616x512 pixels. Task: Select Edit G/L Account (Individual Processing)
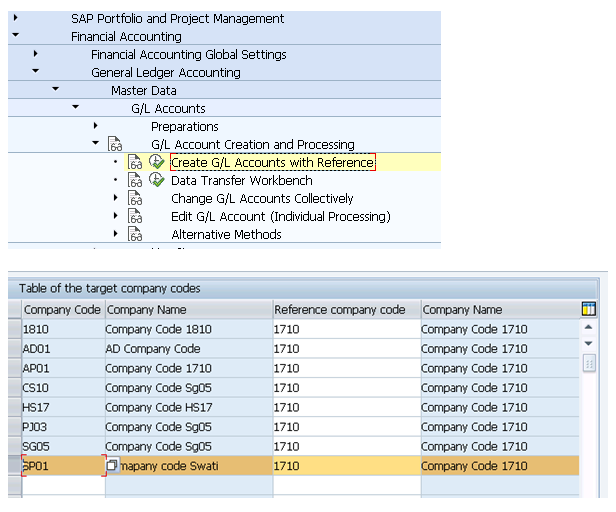(281, 217)
